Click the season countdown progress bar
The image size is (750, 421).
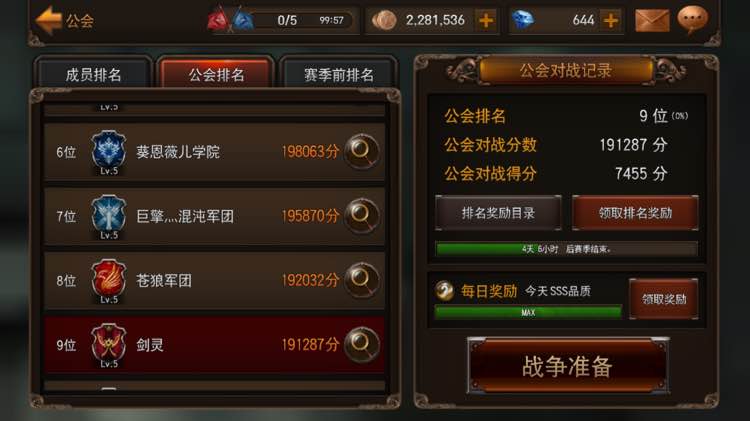point(566,249)
